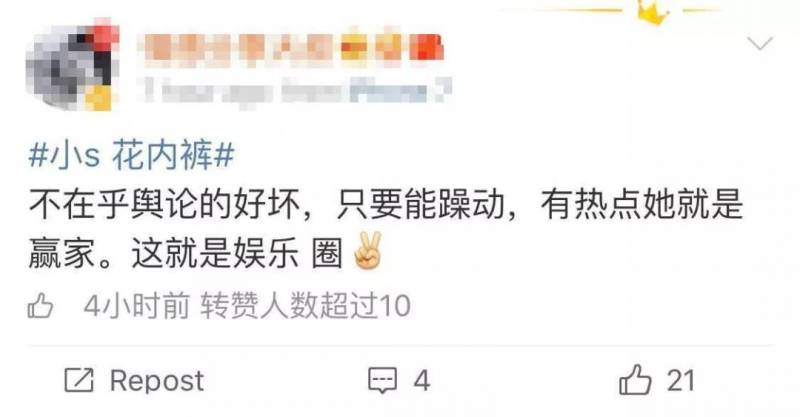Tap the Repost arrow icon
Screen dimensions: 800x417
pos(79,380)
